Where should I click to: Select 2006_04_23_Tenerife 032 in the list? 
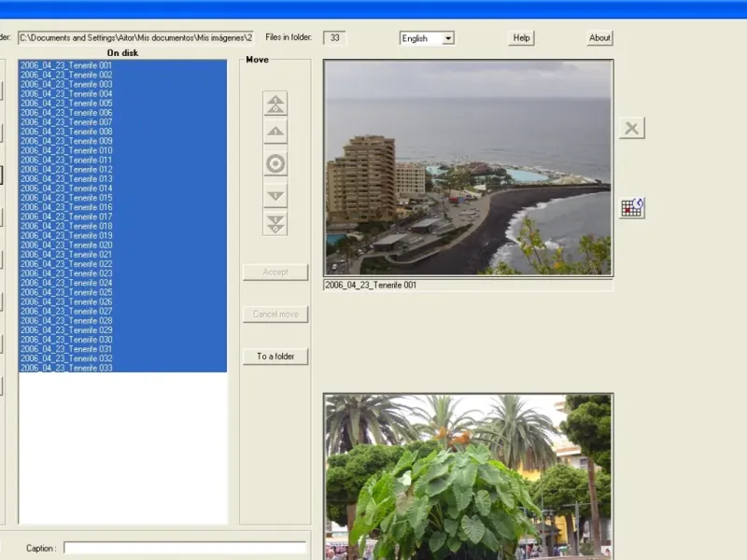click(x=122, y=358)
